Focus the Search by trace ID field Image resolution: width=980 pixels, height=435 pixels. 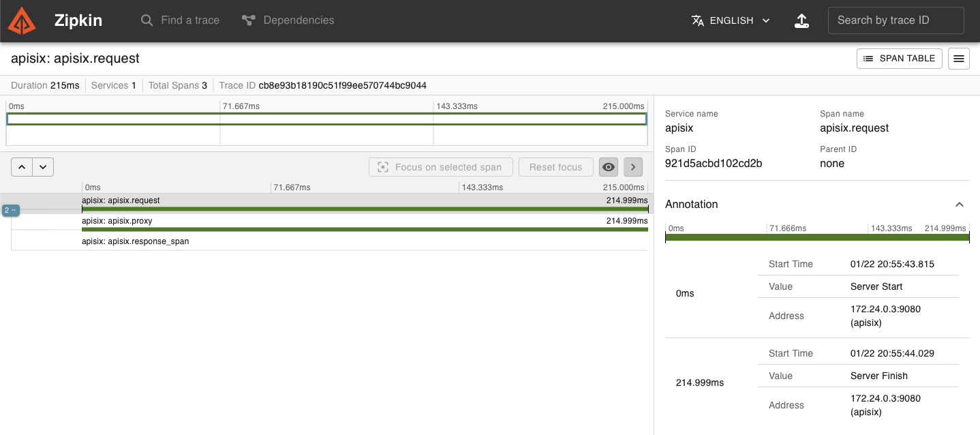coord(896,20)
